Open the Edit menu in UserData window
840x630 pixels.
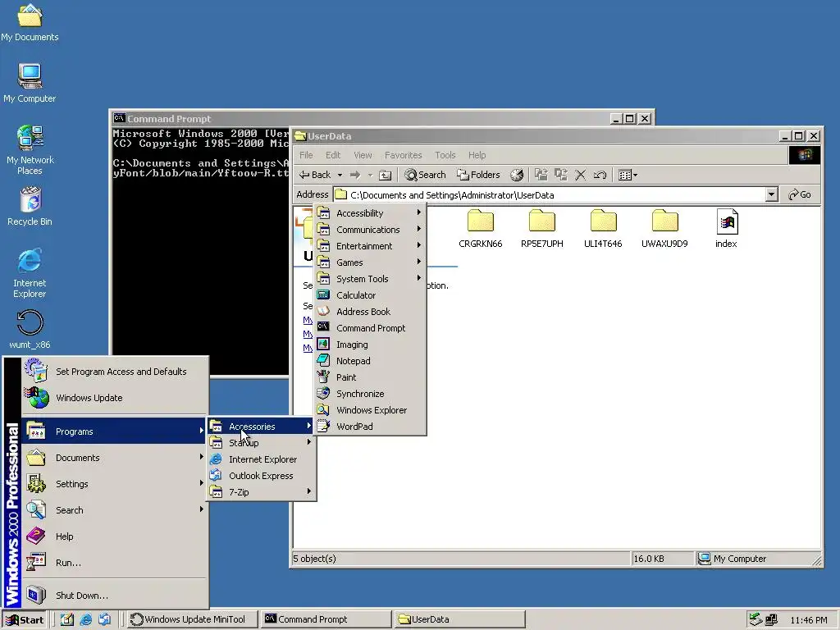pyautogui.click(x=333, y=155)
